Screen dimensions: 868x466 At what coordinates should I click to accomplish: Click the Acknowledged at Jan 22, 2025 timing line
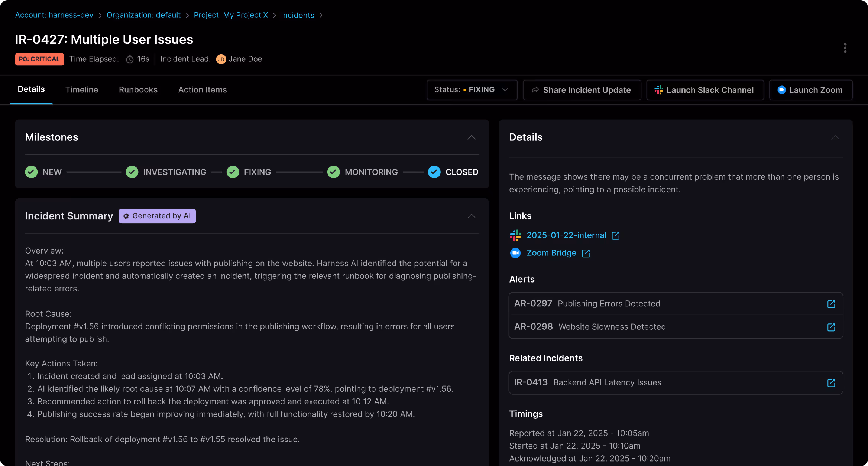point(590,458)
